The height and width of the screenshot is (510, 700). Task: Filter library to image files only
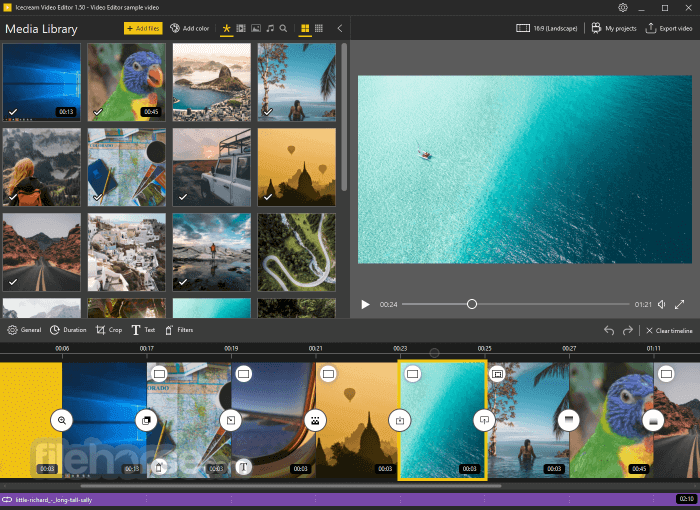pyautogui.click(x=256, y=28)
